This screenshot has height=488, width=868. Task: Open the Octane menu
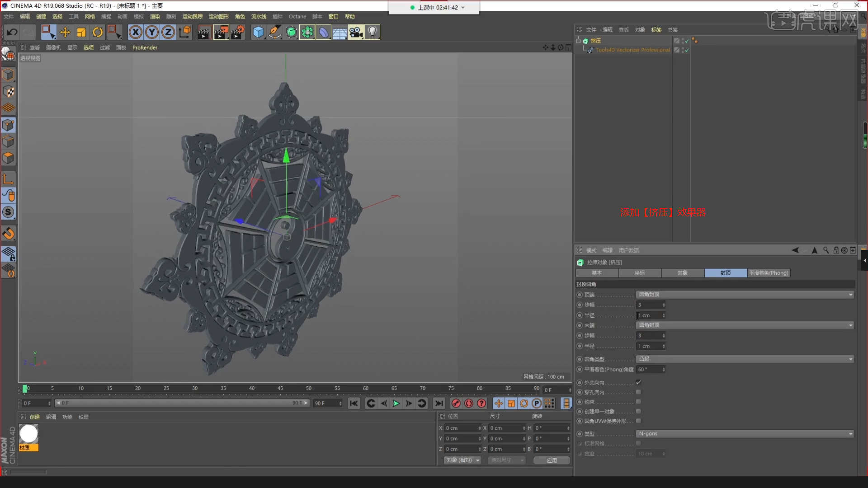point(297,17)
